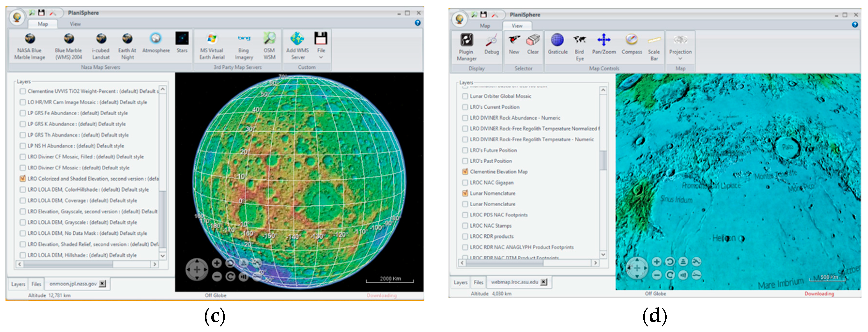This screenshot has height=332, width=868.
Task: Click the globe application button in left window
Action: point(17,17)
